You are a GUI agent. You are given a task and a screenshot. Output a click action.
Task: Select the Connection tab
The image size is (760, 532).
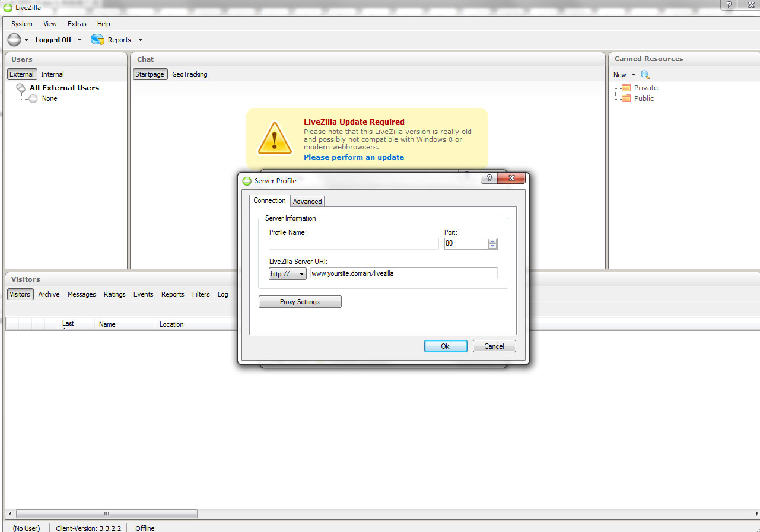pos(269,200)
